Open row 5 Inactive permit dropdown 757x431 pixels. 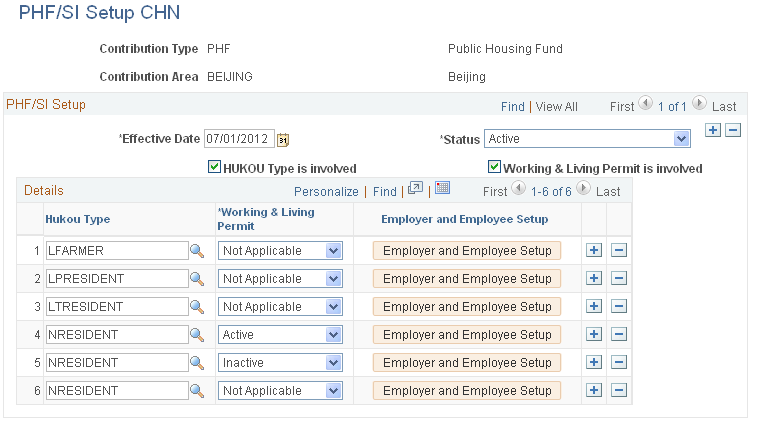280,363
